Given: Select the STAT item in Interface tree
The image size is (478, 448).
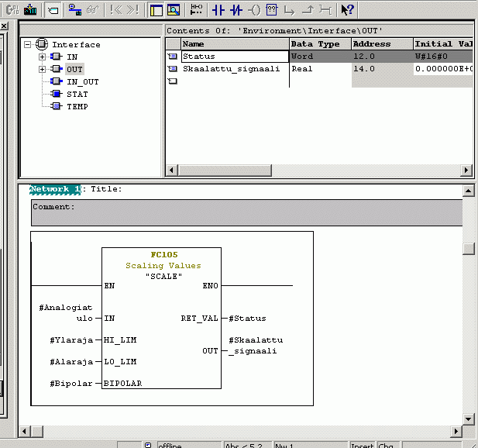Looking at the screenshot, I should coord(77,94).
